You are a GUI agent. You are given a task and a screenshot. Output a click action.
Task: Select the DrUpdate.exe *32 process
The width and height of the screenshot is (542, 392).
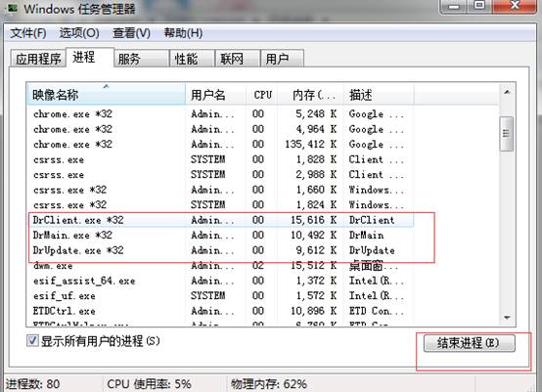pos(221,250)
